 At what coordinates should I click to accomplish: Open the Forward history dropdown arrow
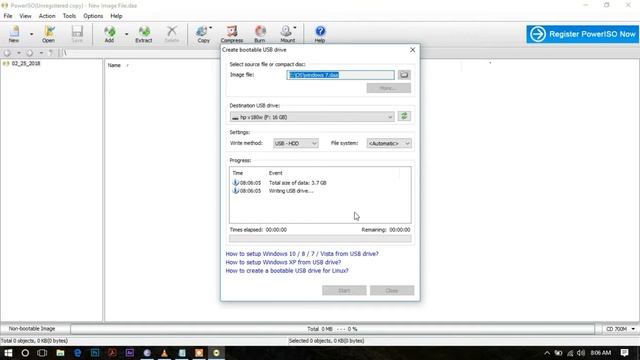tap(41, 53)
